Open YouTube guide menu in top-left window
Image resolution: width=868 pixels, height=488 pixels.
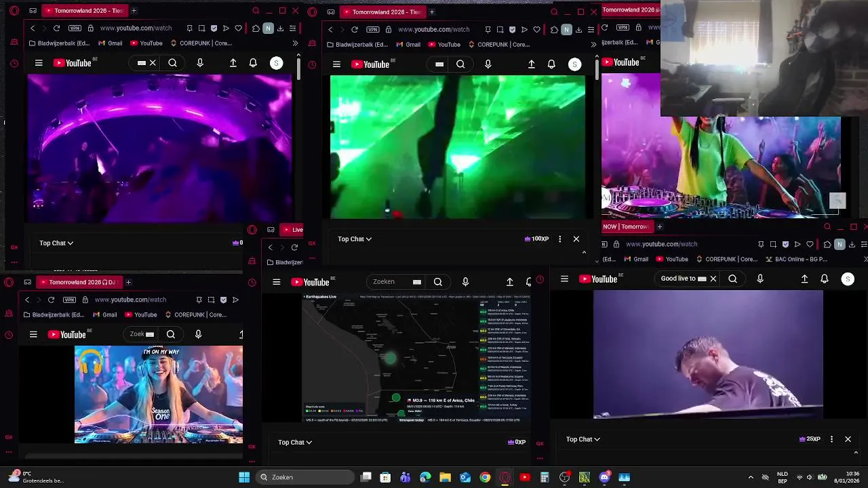tap(39, 63)
